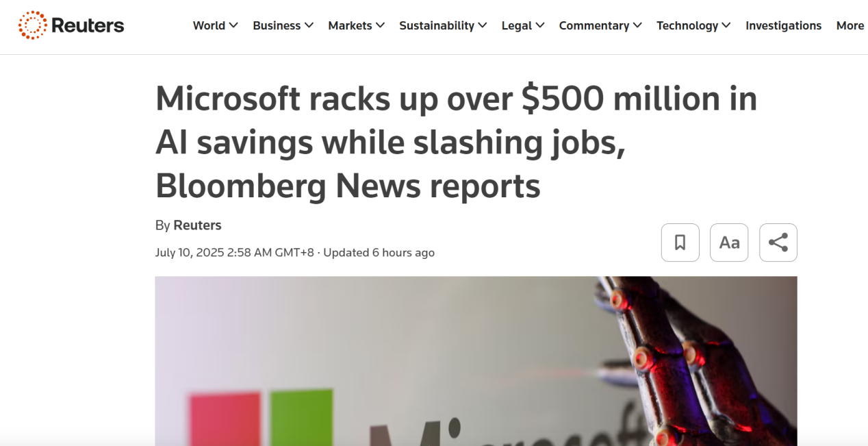Open the Sustainability section menu

442,25
